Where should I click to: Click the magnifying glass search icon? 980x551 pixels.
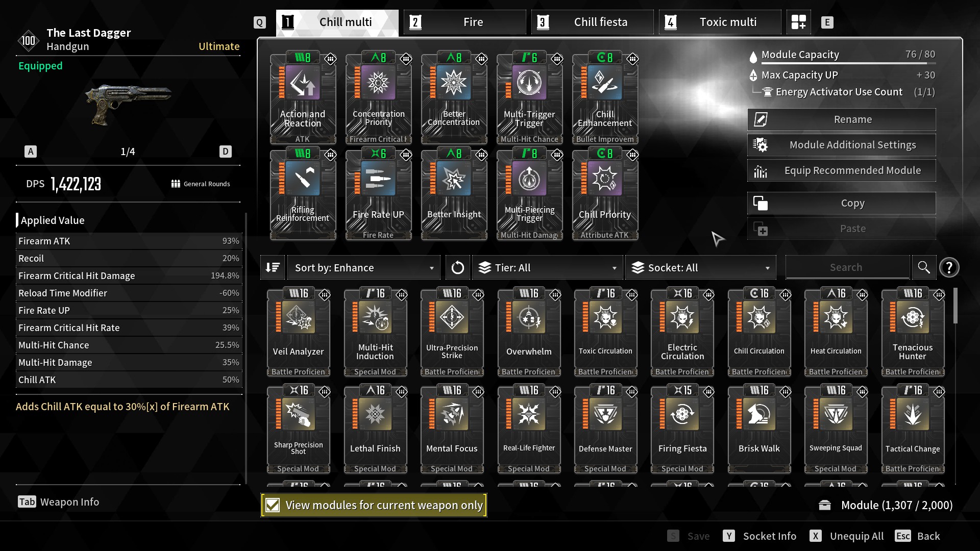click(923, 267)
